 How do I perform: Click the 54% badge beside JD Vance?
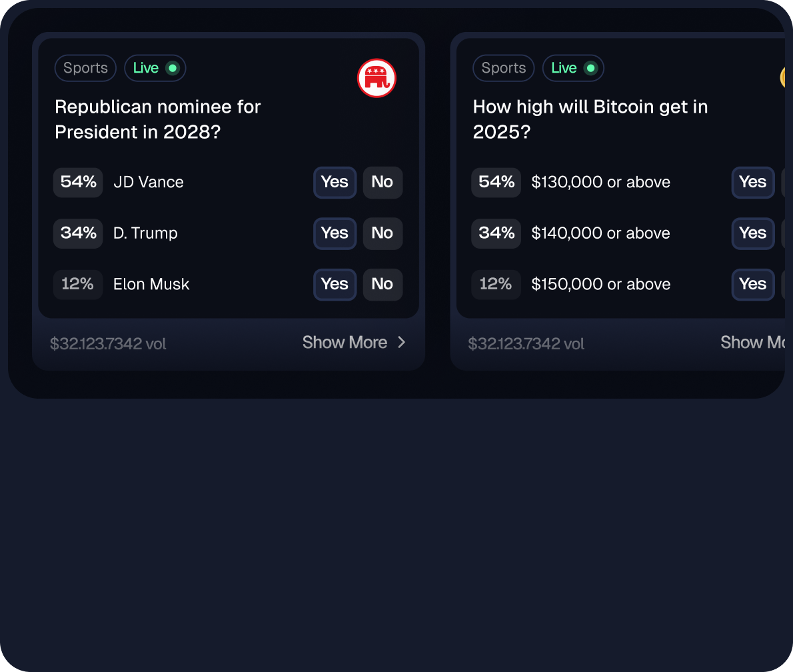coord(78,182)
